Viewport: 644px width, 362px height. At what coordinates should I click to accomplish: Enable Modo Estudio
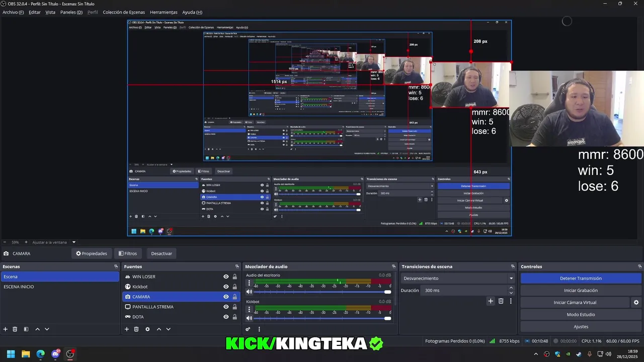581,314
